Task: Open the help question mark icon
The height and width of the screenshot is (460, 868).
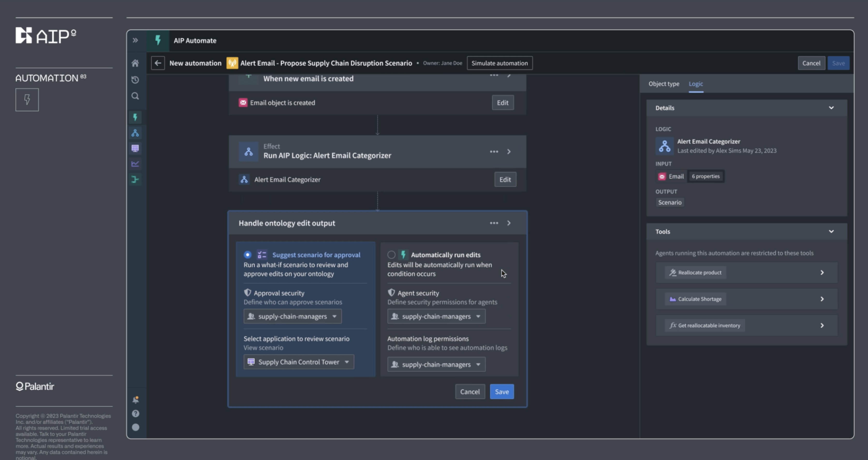Action: [135, 413]
